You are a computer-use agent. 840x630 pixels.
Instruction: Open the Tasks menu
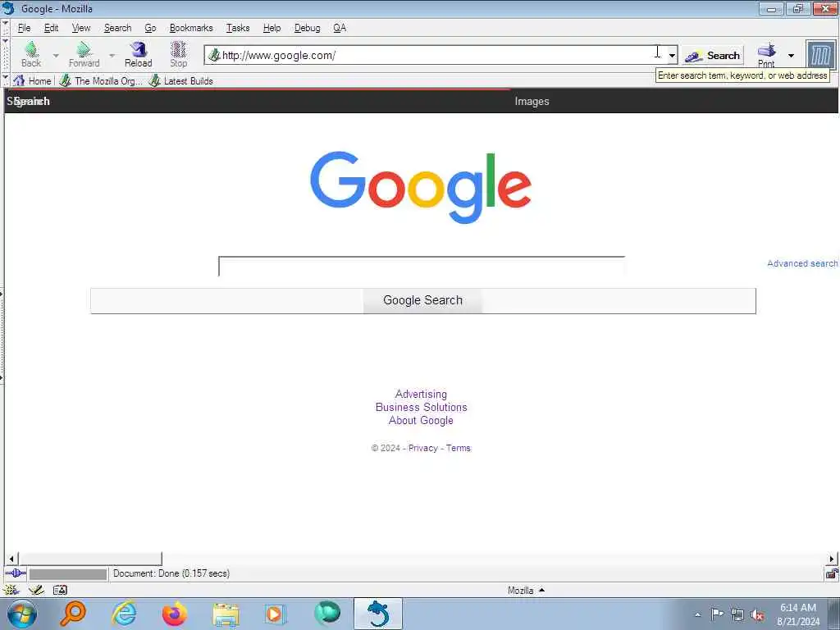point(237,28)
